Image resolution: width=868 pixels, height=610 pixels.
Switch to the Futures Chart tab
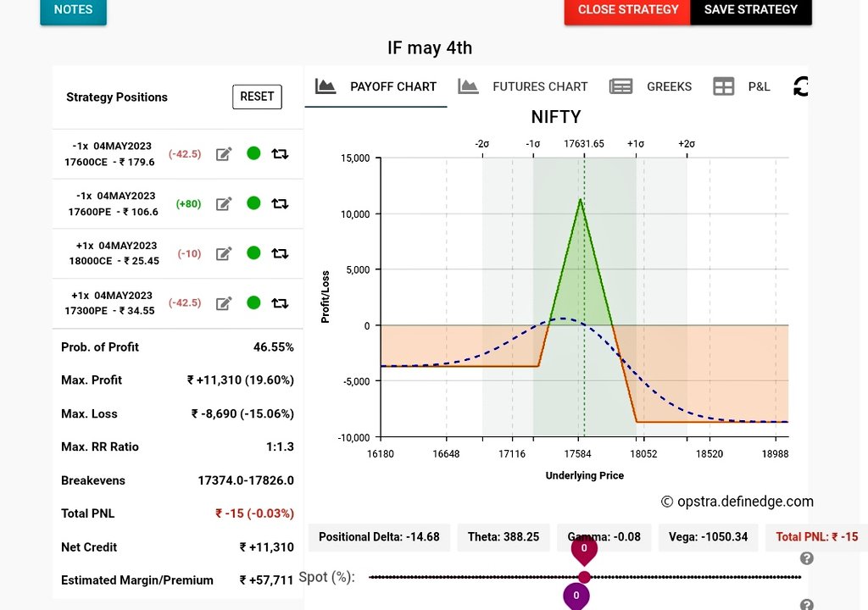523,87
